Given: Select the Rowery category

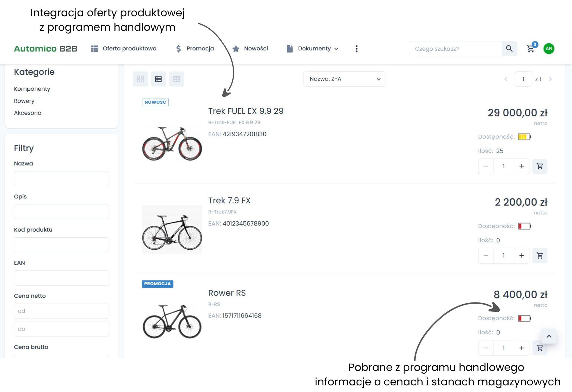Looking at the screenshot, I should [24, 101].
